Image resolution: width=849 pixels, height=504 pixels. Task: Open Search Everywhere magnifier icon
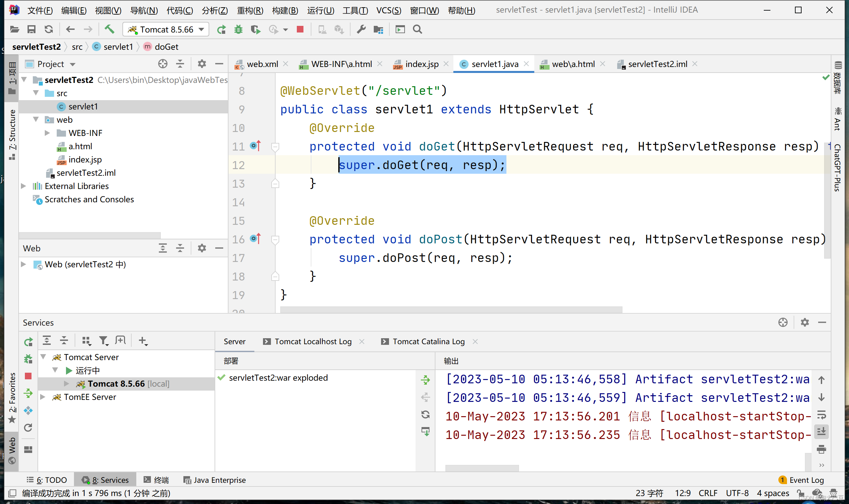coord(417,30)
